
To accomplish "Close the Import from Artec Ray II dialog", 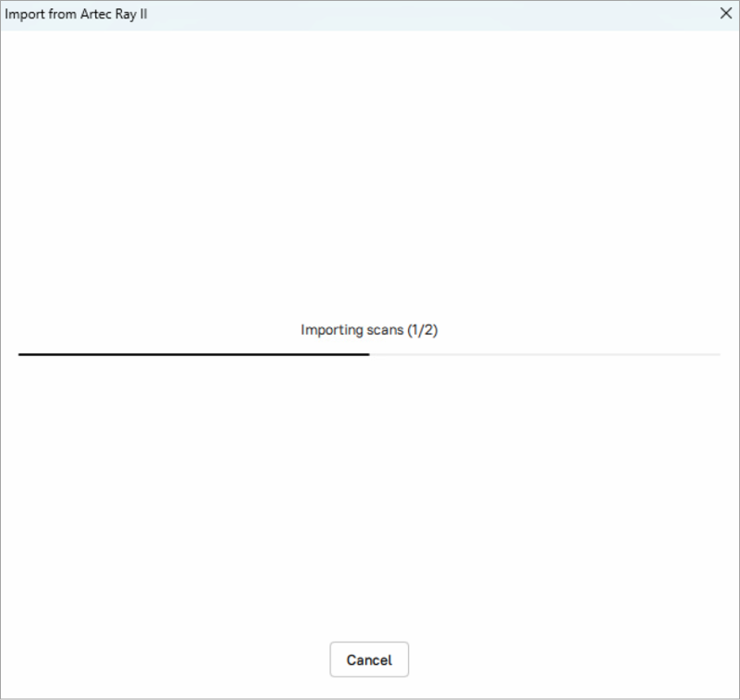I will [726, 13].
